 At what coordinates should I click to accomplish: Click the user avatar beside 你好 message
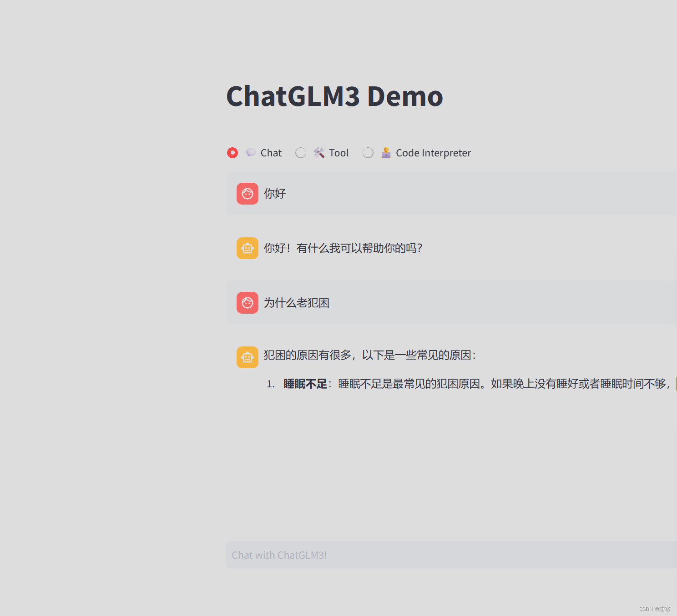click(247, 194)
